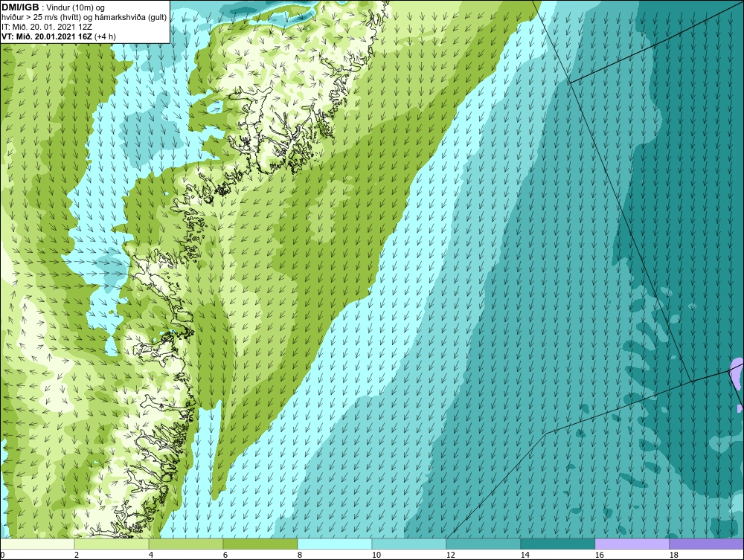Screen dimensions: 744x560
Task: Click the 'hviður > 25 m/s' description line
Action: [x=85, y=18]
